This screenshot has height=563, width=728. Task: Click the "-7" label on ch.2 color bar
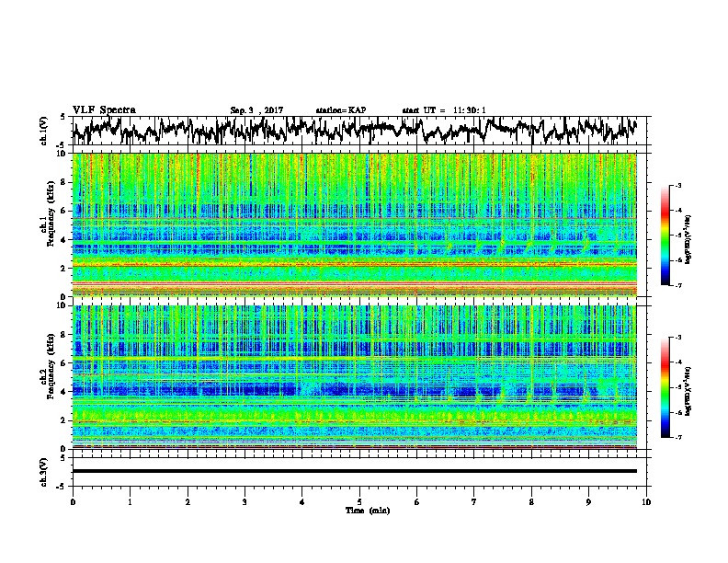[x=678, y=437]
